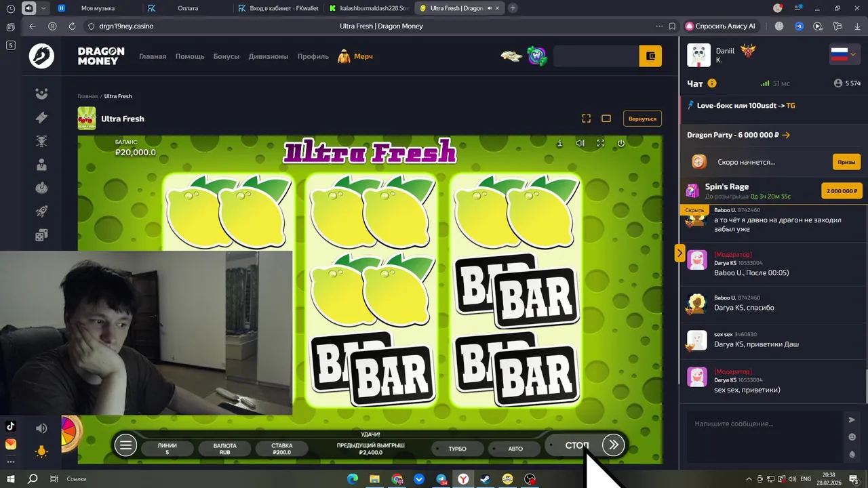868x488 pixels.
Task: Open the dragon head sidebar icon
Action: [x=41, y=141]
